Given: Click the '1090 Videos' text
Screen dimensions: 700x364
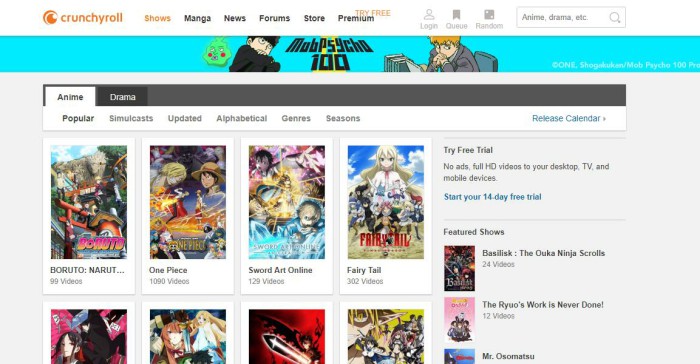Looking at the screenshot, I should pos(169,281).
